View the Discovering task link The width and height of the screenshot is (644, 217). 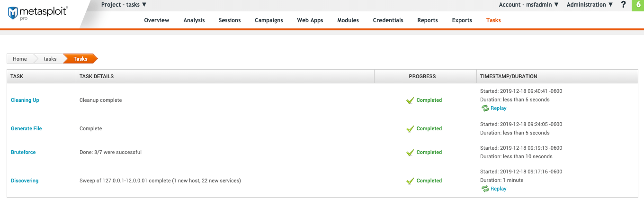coord(25,181)
